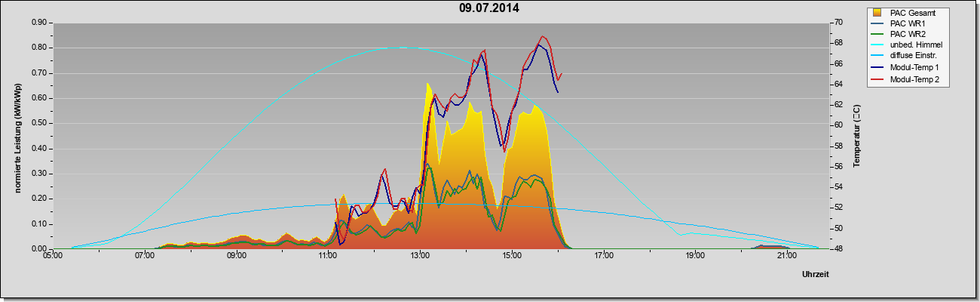The image size is (980, 302).
Task: Click the 68 temperature axis value
Action: click(x=838, y=43)
